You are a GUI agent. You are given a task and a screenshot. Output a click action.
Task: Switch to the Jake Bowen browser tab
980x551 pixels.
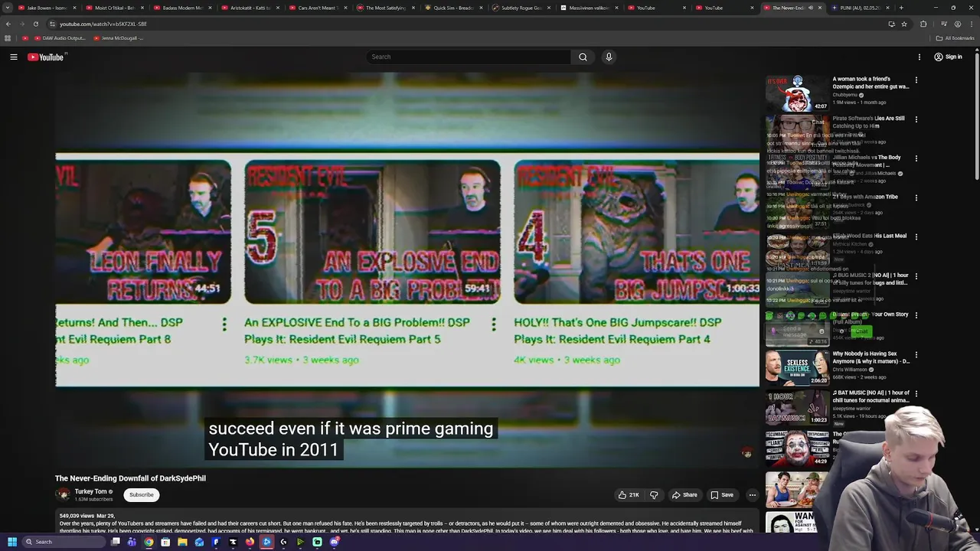click(x=46, y=8)
